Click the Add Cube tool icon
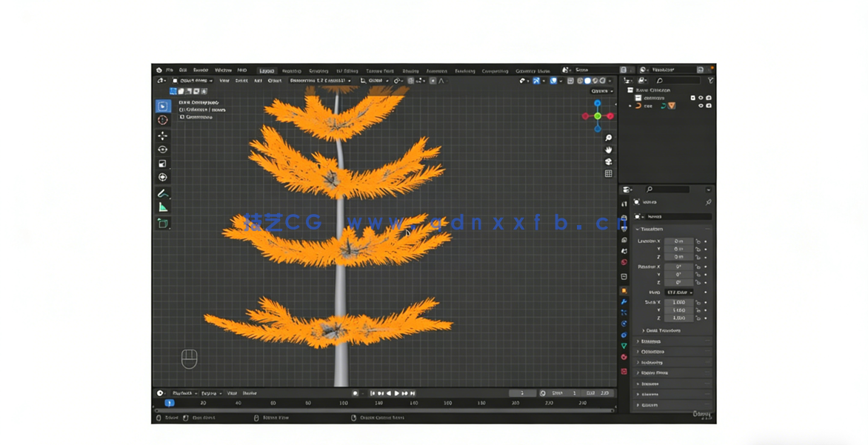This screenshot has width=868, height=445. (163, 223)
